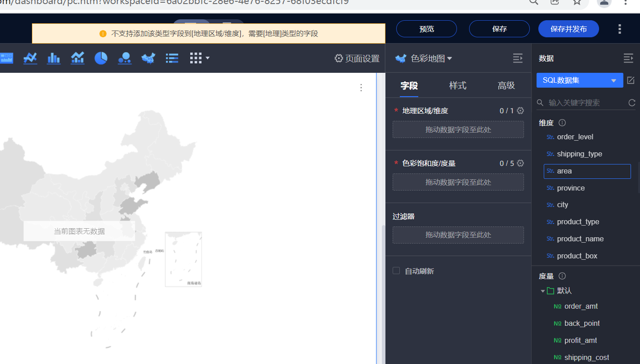Open settings gear for 地理区域/维度
Screen dimensions: 640x364
[x=520, y=111]
